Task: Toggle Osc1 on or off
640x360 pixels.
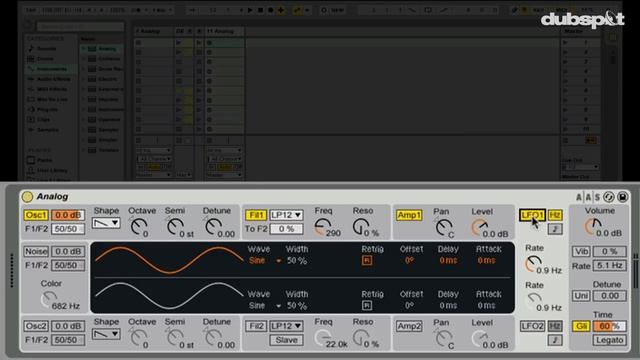Action: (36, 215)
